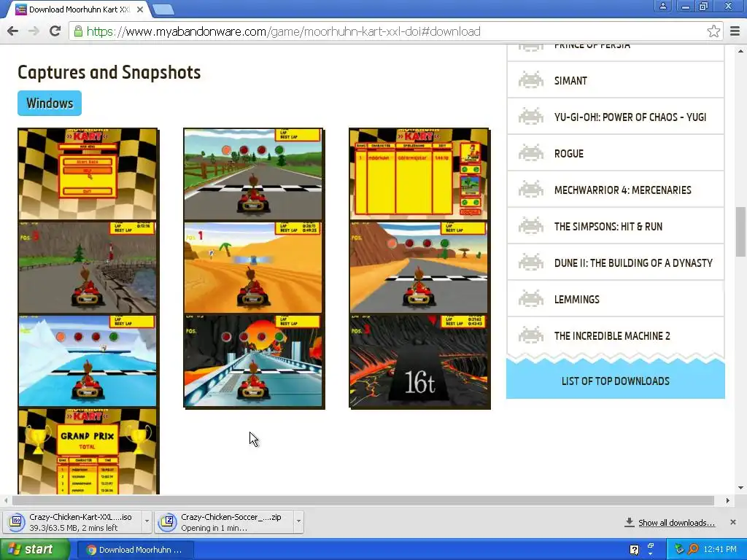The height and width of the screenshot is (560, 747).
Task: Go back with the browser back arrow
Action: 13,31
